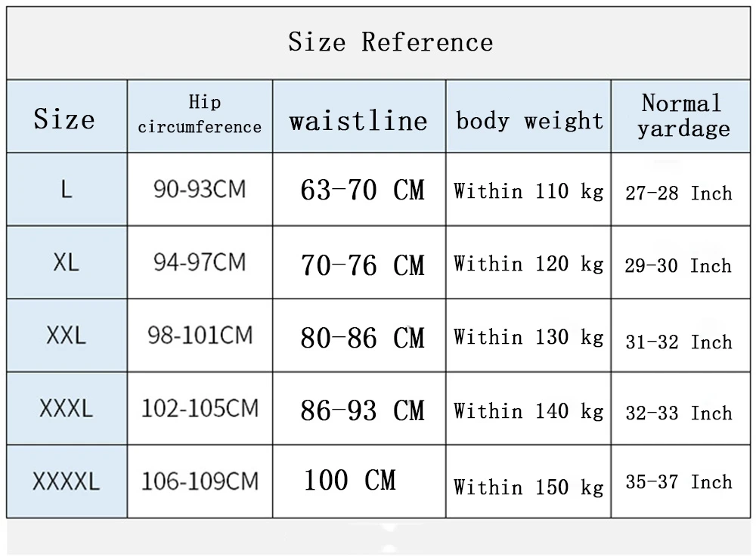The height and width of the screenshot is (560, 756).
Task: Click the XXXL size cell
Action: (67, 409)
